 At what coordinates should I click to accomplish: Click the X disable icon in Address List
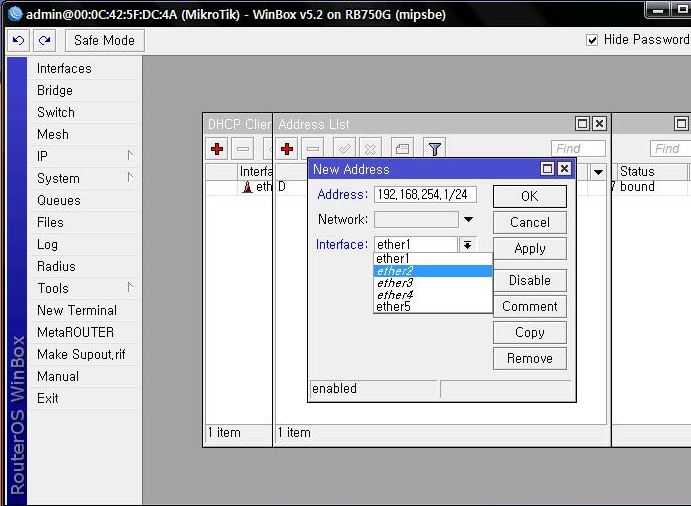(370, 149)
